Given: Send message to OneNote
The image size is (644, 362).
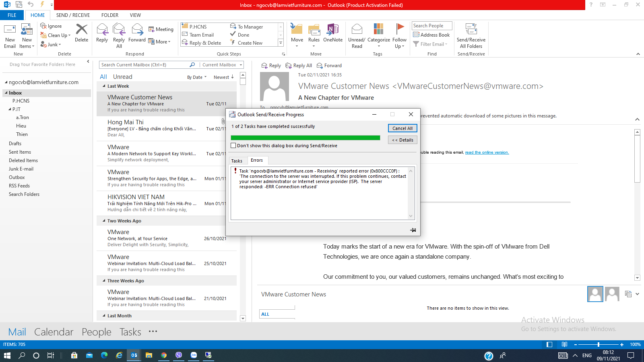Looking at the screenshot, I should (x=333, y=33).
